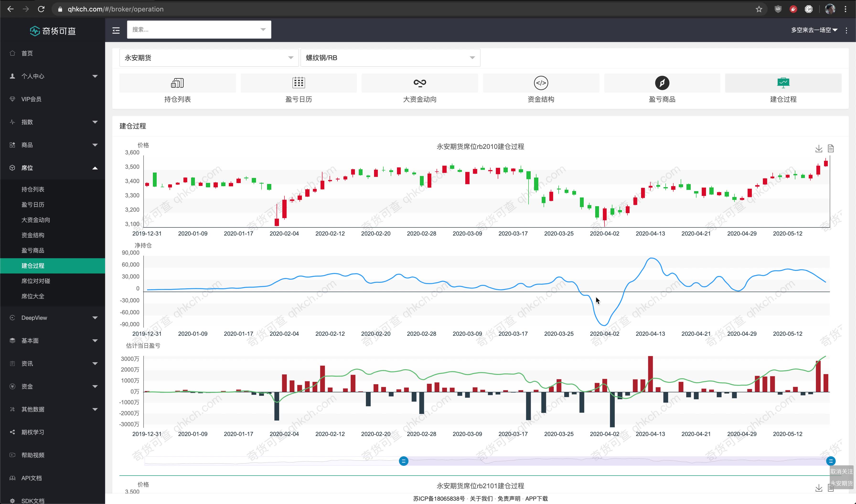Open the 多空来去一场空 user dropdown
This screenshot has height=504, width=856.
(x=814, y=30)
